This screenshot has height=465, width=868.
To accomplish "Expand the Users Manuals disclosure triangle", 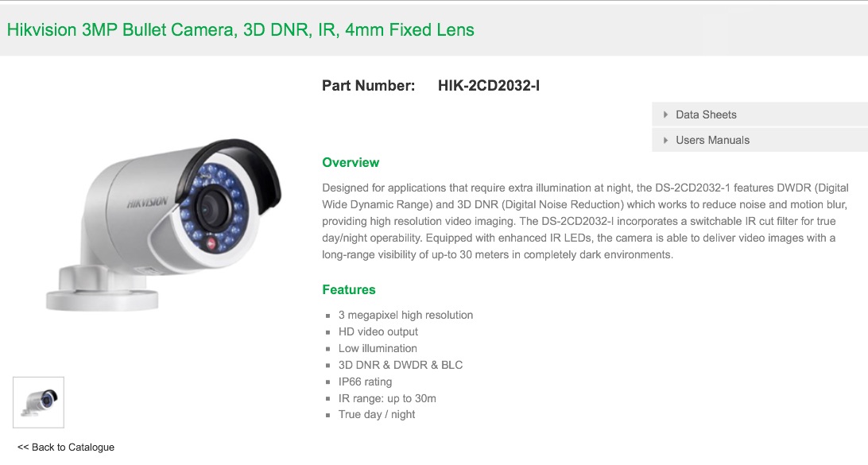I will pyautogui.click(x=665, y=140).
